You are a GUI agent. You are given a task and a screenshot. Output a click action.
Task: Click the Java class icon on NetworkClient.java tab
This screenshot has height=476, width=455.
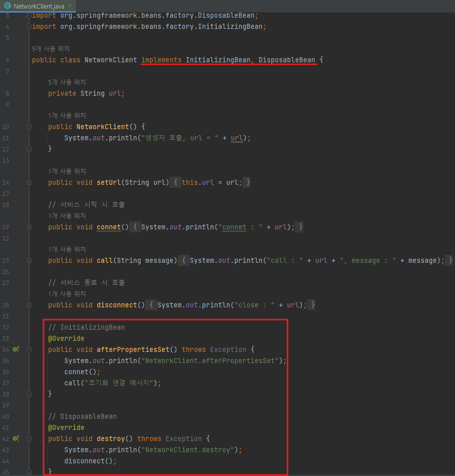click(x=8, y=6)
